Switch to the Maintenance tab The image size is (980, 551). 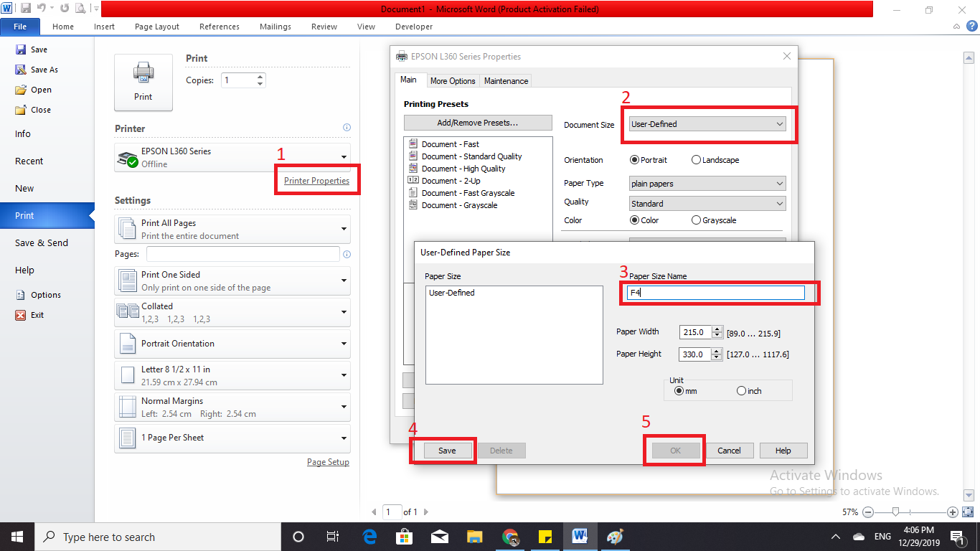click(506, 81)
